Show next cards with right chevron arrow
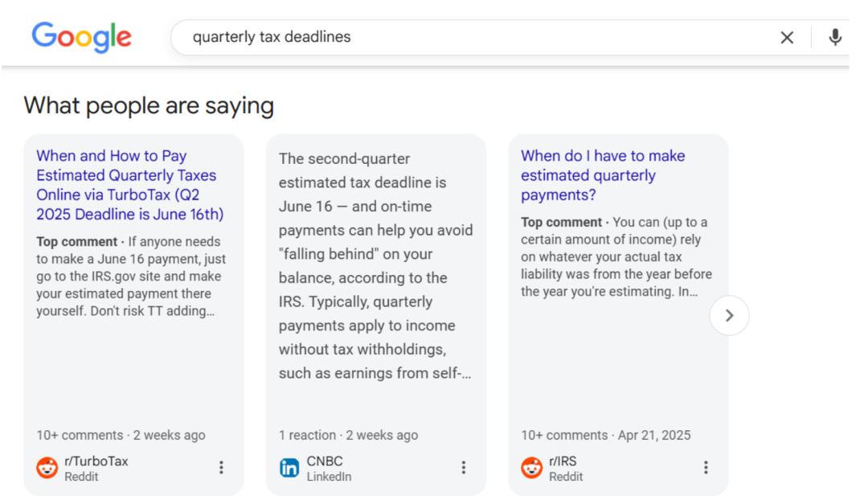The image size is (868, 496). 729,316
